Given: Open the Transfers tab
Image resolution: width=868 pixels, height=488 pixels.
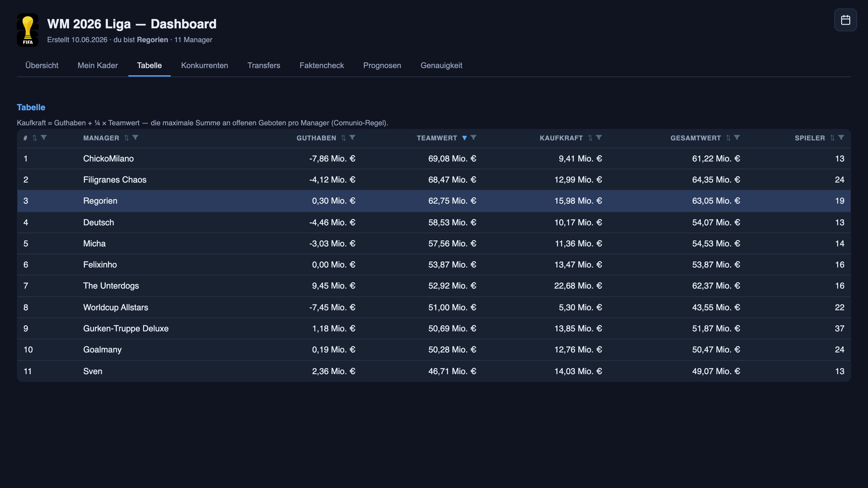Looking at the screenshot, I should coord(264,65).
